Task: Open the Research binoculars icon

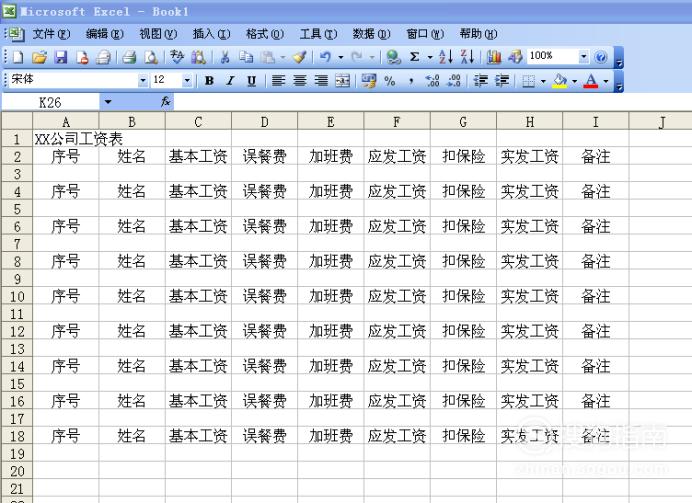Action: [x=198, y=57]
